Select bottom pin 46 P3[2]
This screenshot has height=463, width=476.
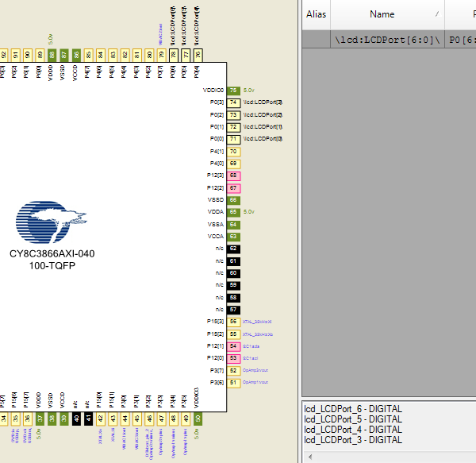149,419
